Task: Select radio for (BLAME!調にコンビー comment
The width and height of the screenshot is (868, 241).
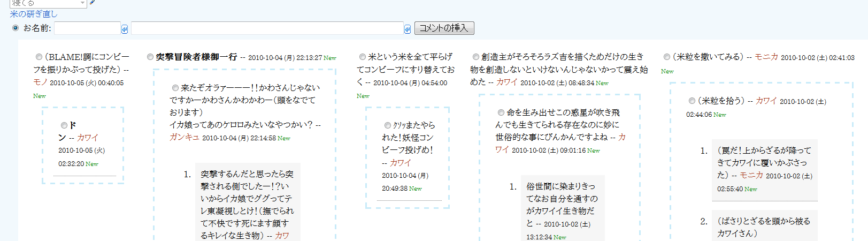Action: click(x=39, y=57)
